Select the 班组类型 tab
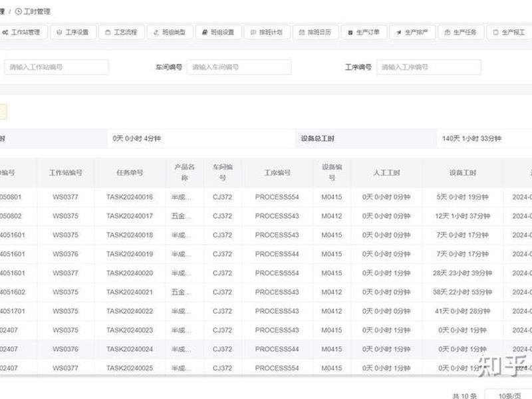The width and height of the screenshot is (532, 399). click(x=170, y=32)
